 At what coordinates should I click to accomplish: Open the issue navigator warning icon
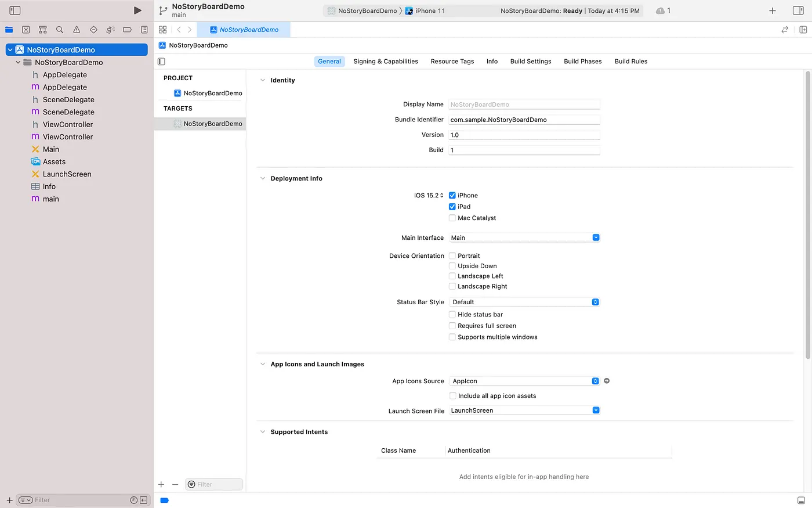[77, 30]
